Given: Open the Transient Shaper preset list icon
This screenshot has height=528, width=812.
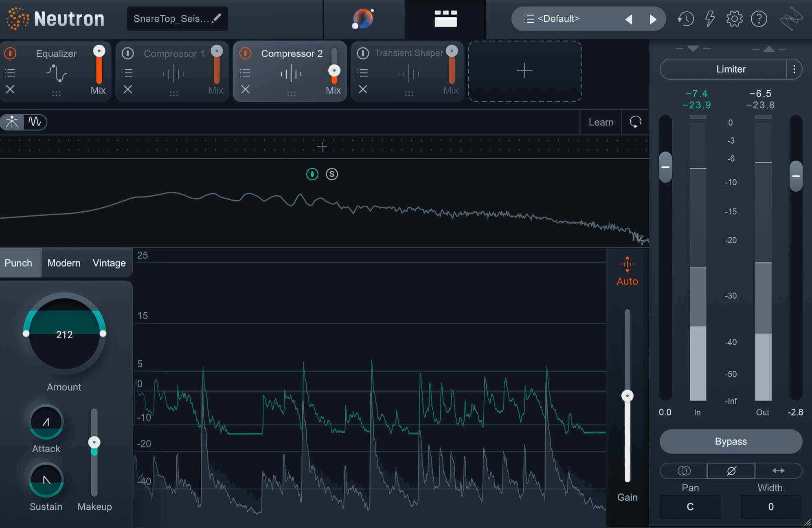Looking at the screenshot, I should point(362,73).
